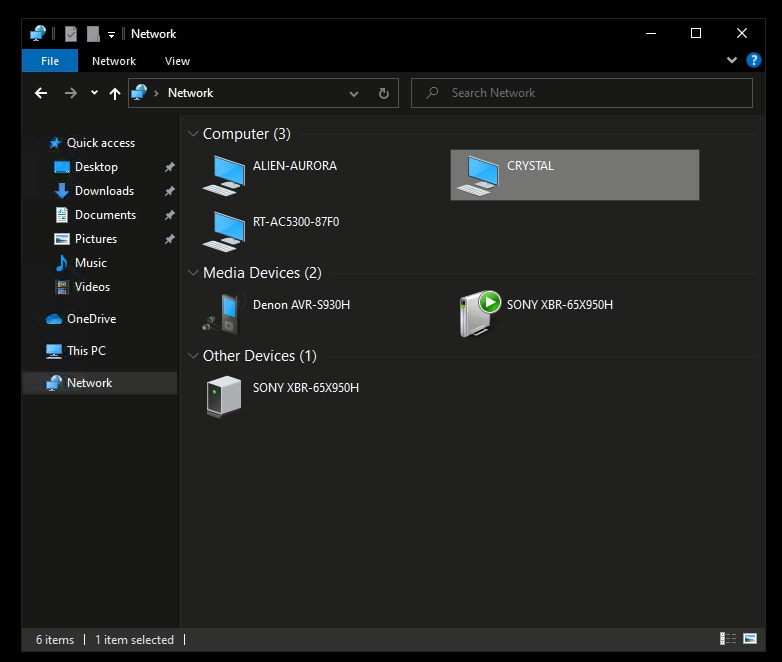Image resolution: width=782 pixels, height=662 pixels.
Task: Select SONY XBR-65X950H under Other Devices
Action: click(x=223, y=396)
